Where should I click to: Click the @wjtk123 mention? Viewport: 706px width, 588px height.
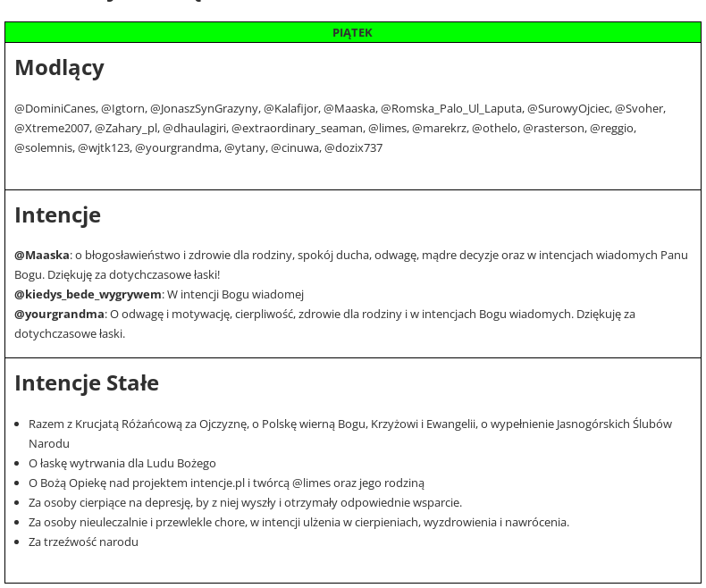click(104, 147)
